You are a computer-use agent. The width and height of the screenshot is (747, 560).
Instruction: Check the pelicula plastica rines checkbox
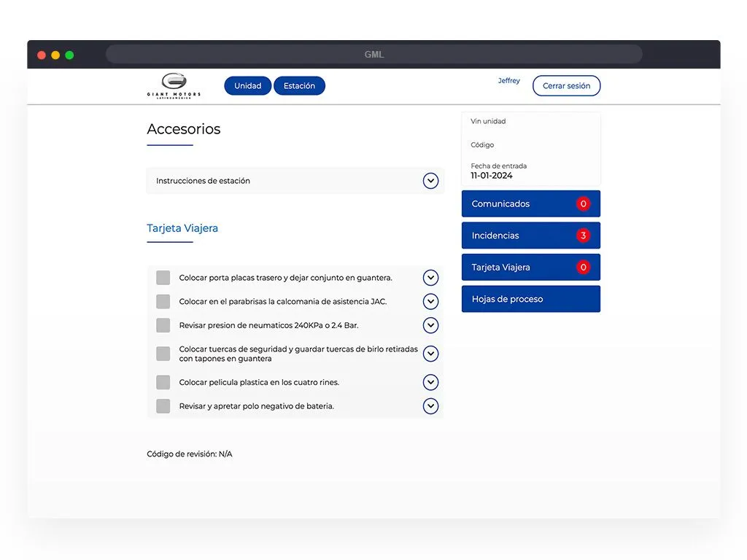pyautogui.click(x=163, y=382)
